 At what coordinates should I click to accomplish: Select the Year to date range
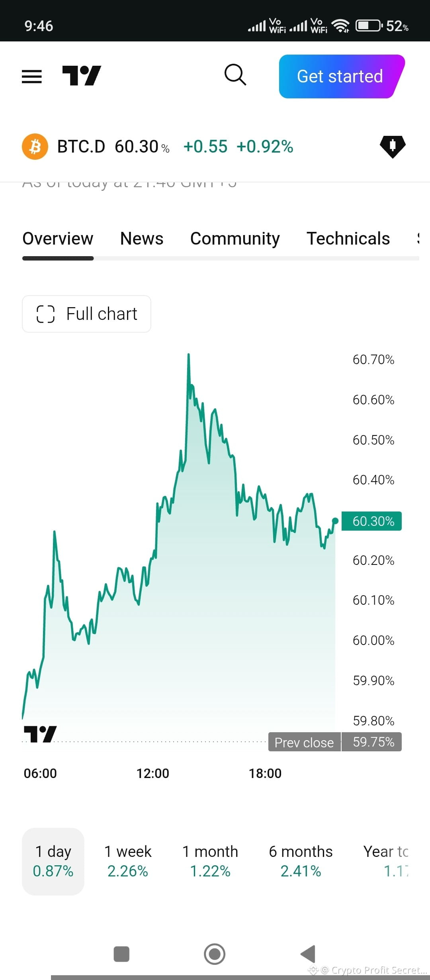click(386, 861)
